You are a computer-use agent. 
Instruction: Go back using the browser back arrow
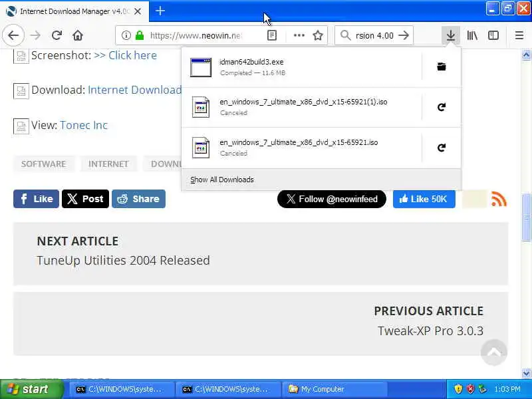coord(13,35)
